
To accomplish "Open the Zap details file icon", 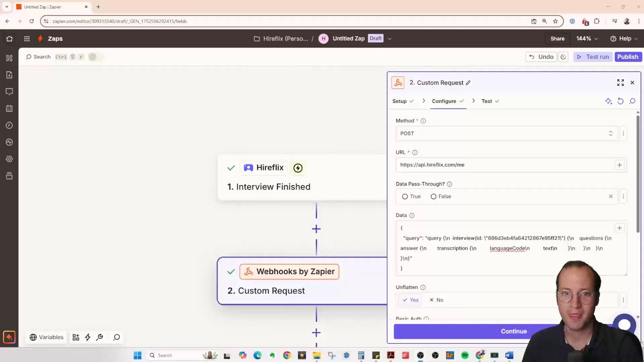I will click(x=9, y=75).
